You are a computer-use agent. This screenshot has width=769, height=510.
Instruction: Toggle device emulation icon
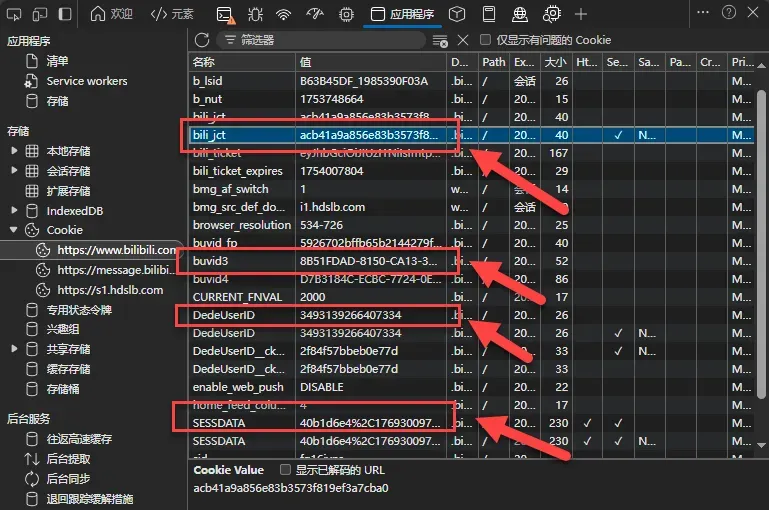pyautogui.click(x=39, y=14)
